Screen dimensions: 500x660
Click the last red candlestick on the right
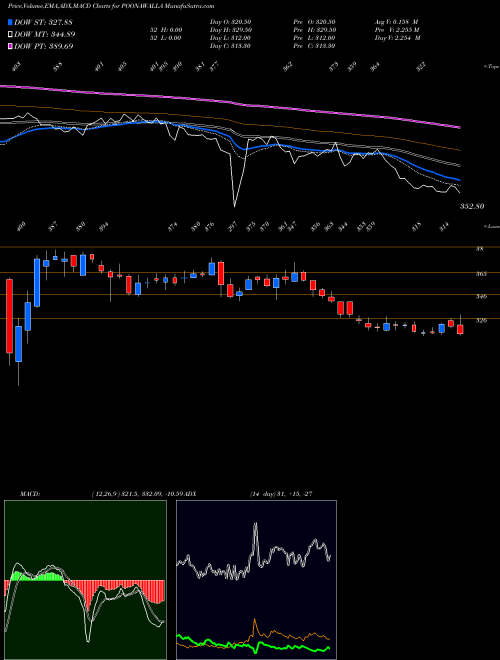[x=460, y=329]
